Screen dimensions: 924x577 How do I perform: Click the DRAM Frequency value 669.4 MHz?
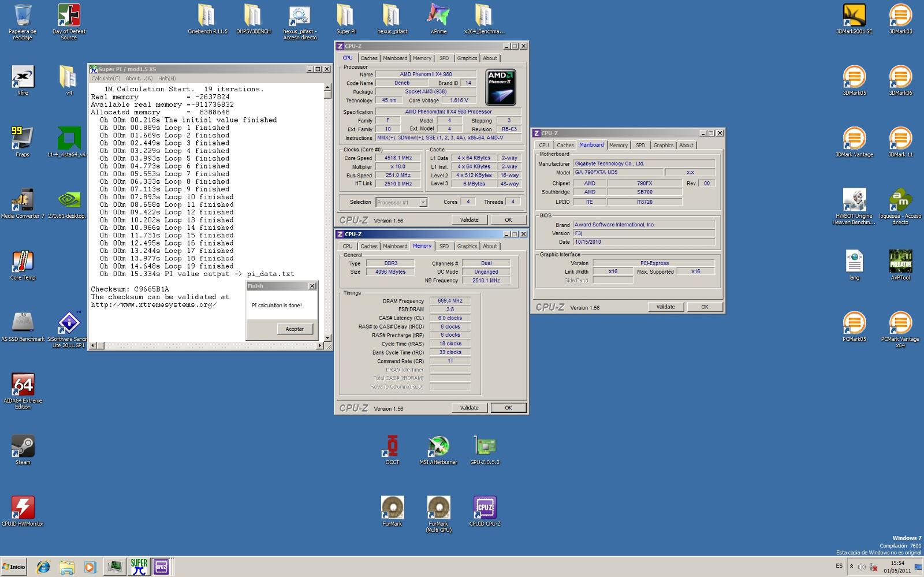[450, 301]
